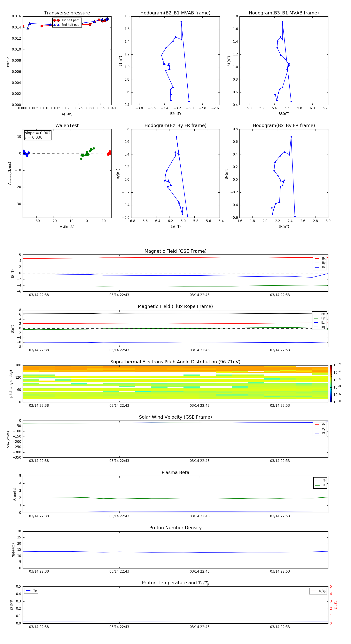Click the "B3(nT)" x-axis label
The height and width of the screenshot is (644, 351).
click(x=284, y=114)
